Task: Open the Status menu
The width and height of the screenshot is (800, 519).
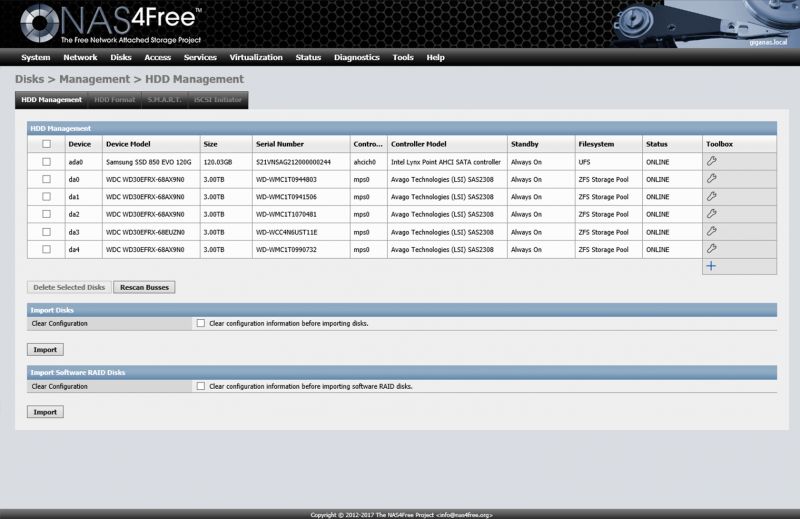Action: [308, 57]
